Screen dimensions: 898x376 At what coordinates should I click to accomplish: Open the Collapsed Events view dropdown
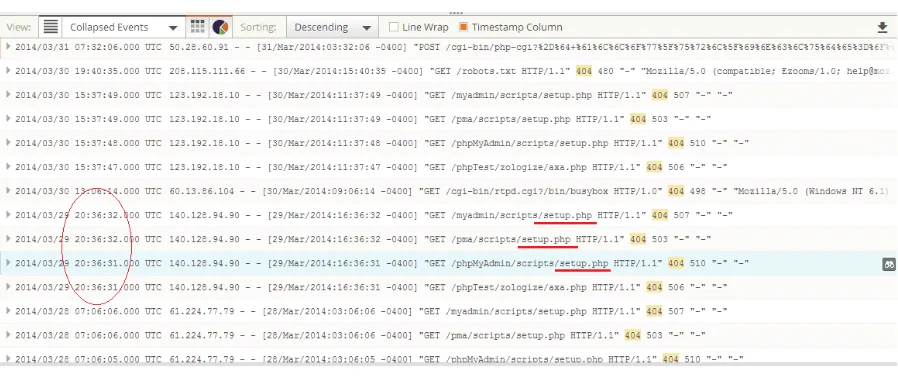124,27
